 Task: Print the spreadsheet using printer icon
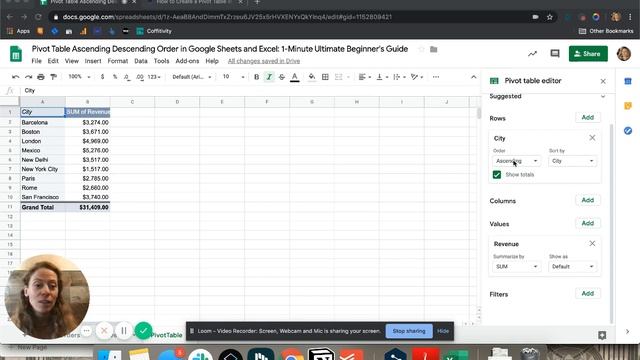pos(41,77)
